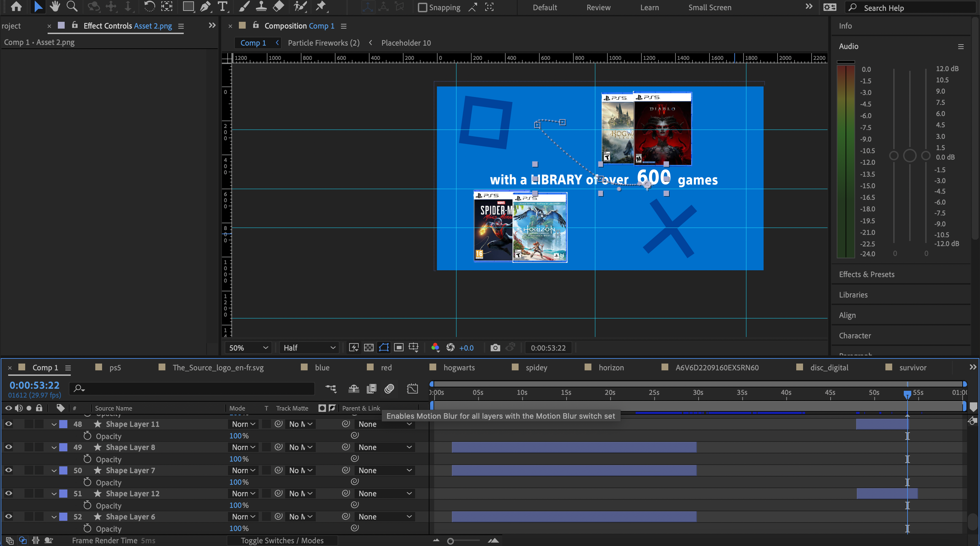
Task: Select the Review workspace
Action: (598, 7)
